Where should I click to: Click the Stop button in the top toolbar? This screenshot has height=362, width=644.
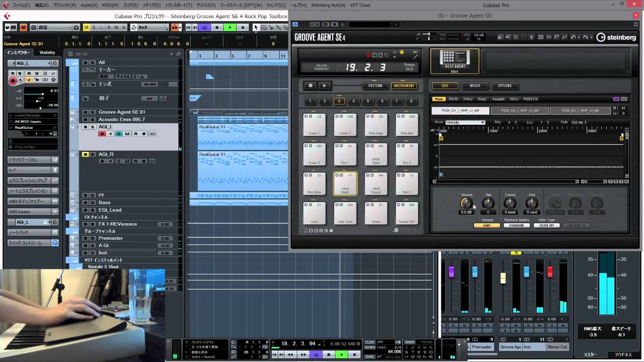coord(217,28)
